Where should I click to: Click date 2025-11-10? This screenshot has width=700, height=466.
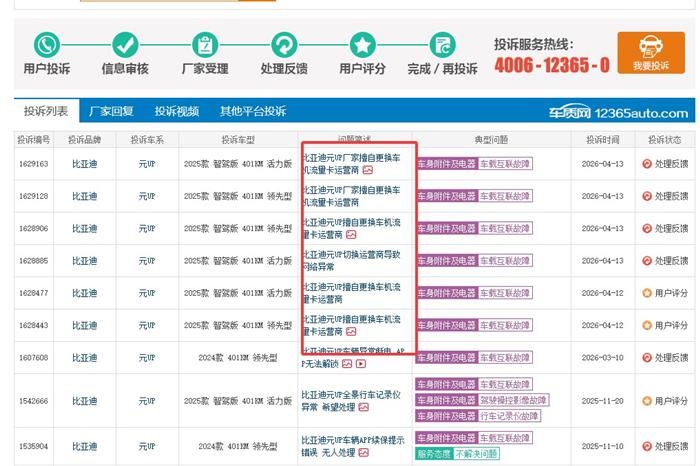pyautogui.click(x=602, y=446)
